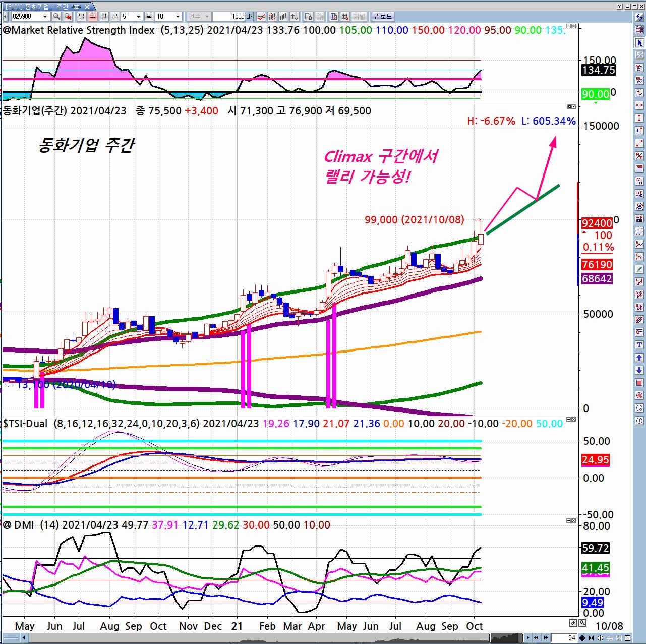
Task: Click the 76190 price label on the axis
Action: click(597, 264)
